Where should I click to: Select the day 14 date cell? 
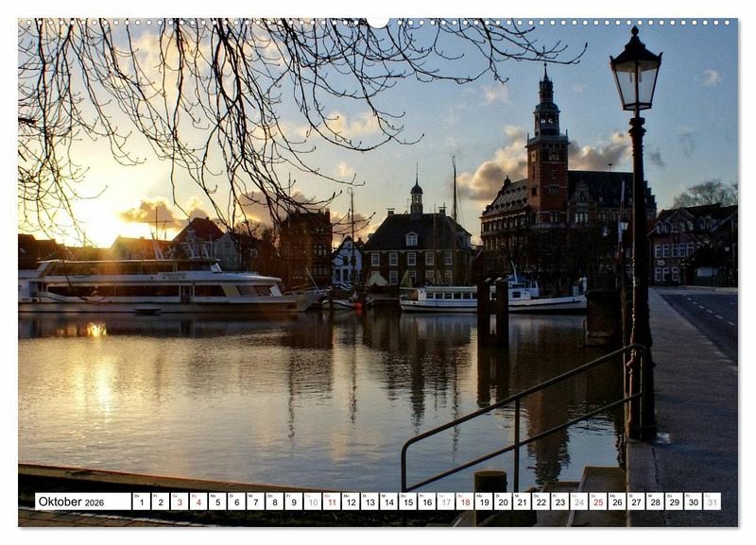(x=389, y=502)
